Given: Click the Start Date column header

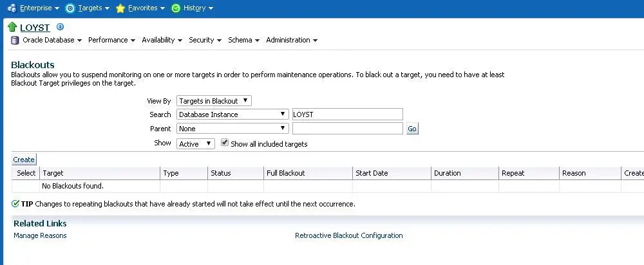Looking at the screenshot, I should pyautogui.click(x=392, y=173).
